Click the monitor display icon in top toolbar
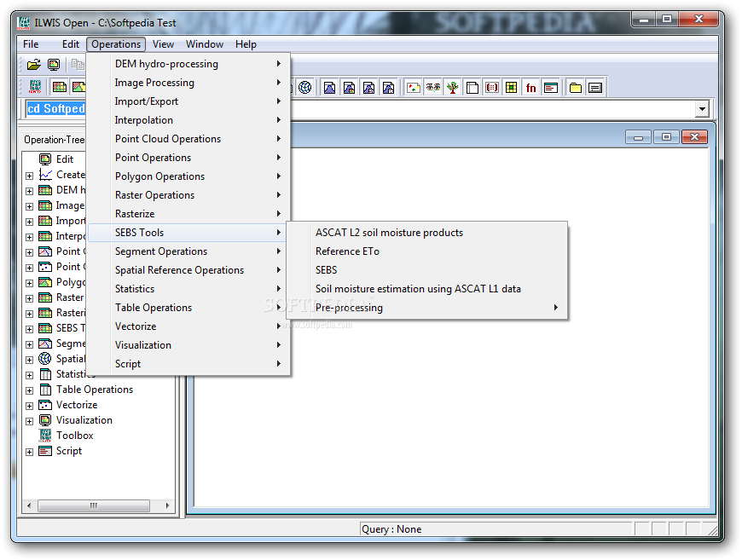The width and height of the screenshot is (742, 560). [54, 64]
